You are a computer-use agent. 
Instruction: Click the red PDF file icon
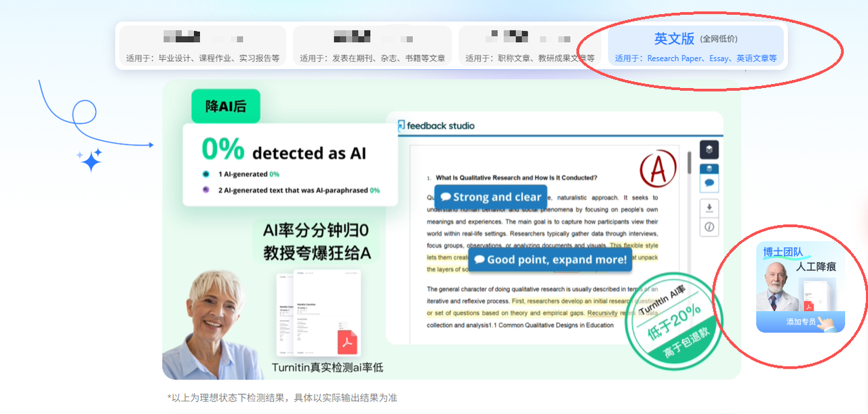[348, 341]
